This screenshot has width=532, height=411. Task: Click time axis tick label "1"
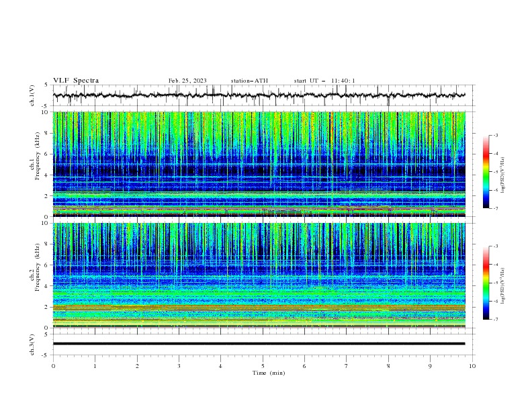pyautogui.click(x=95, y=366)
